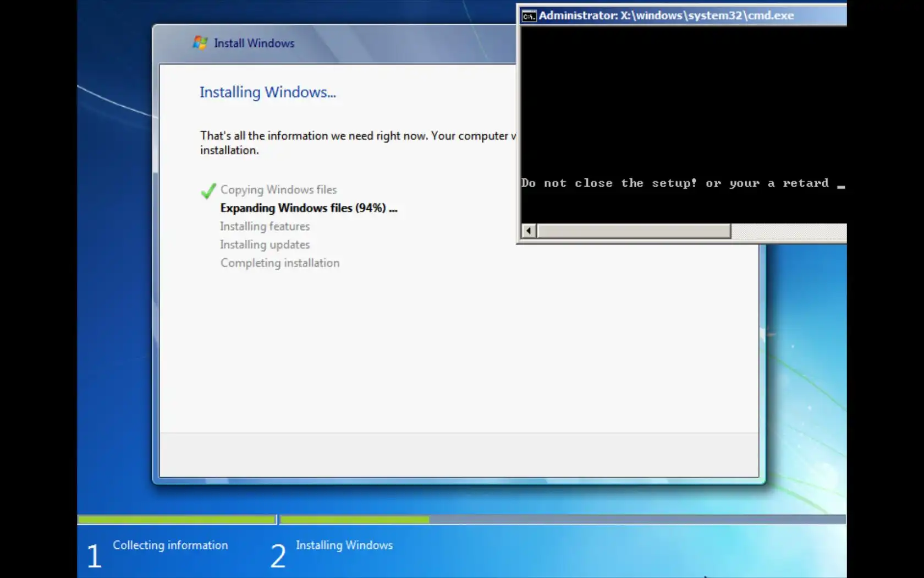This screenshot has height=578, width=924.
Task: Click the cmd window horizontal scrollbar thumb
Action: pyautogui.click(x=634, y=231)
